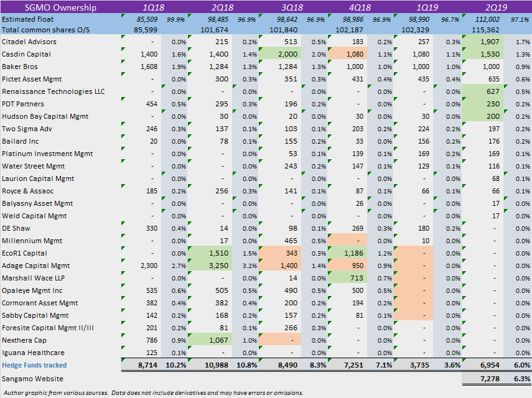Select the 'DE Shaw' row label
Viewport: 532px width, 398px height.
(16, 228)
